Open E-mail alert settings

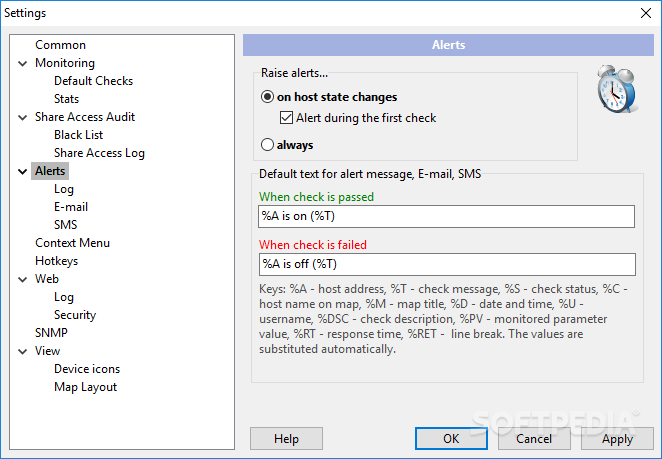(x=71, y=207)
